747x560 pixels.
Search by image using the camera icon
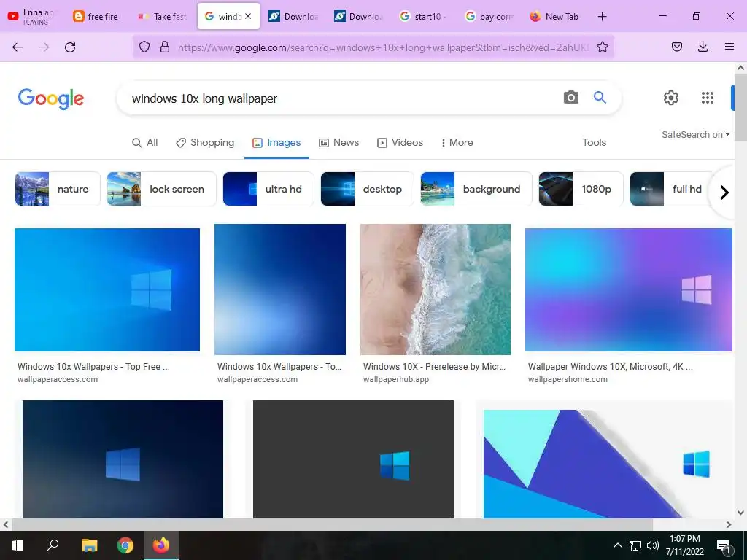[x=570, y=97]
